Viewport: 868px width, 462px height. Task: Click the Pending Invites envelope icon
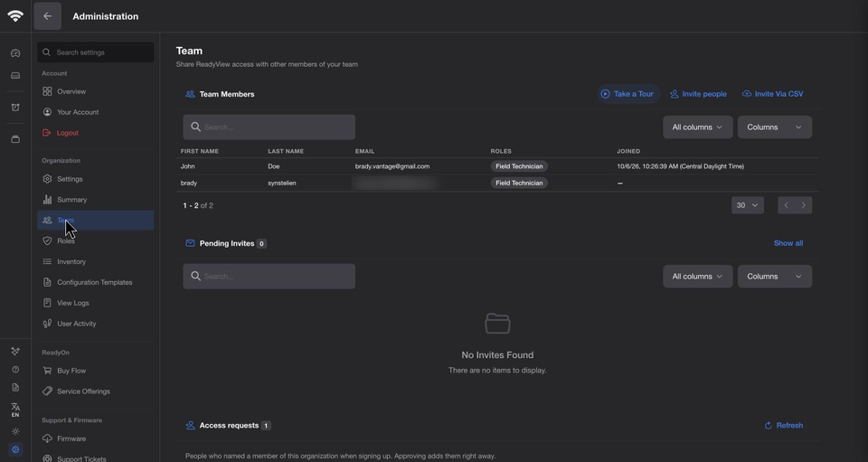coord(190,243)
